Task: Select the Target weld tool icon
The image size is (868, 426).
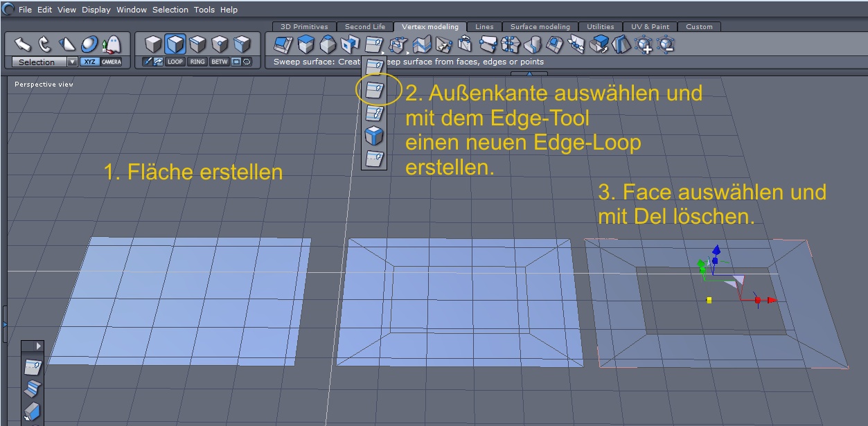Action: tap(466, 45)
